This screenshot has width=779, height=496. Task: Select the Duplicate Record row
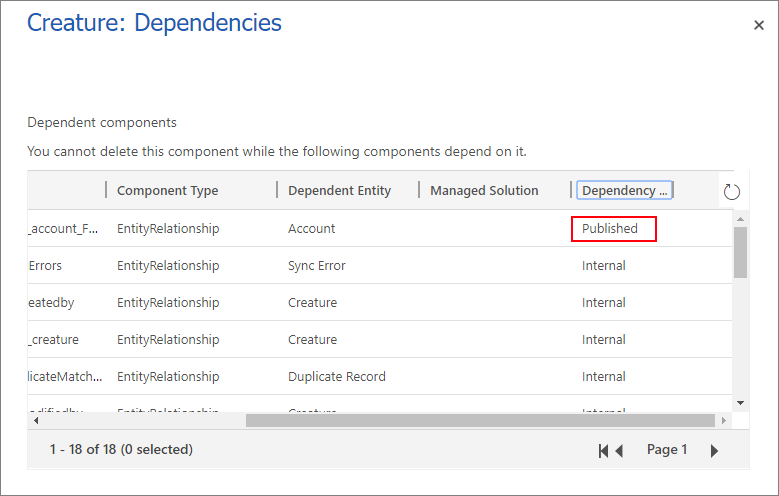point(336,377)
